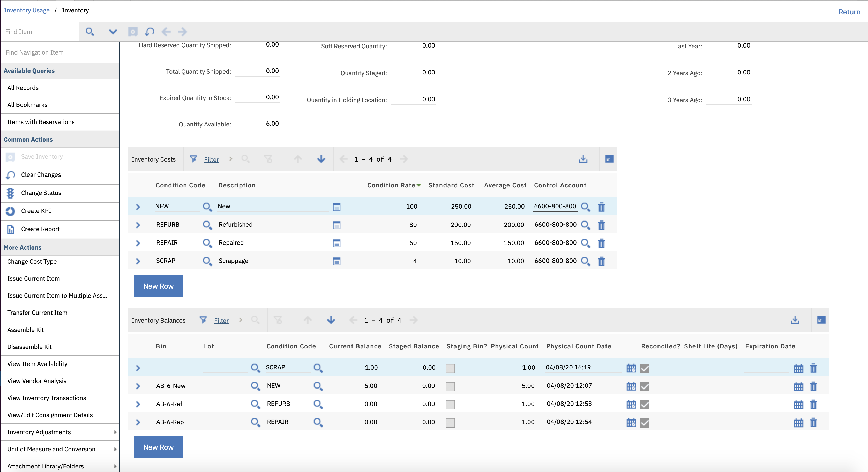Click Condition Code lookup for AB-6-Ref row
868x472 pixels.
click(x=318, y=404)
